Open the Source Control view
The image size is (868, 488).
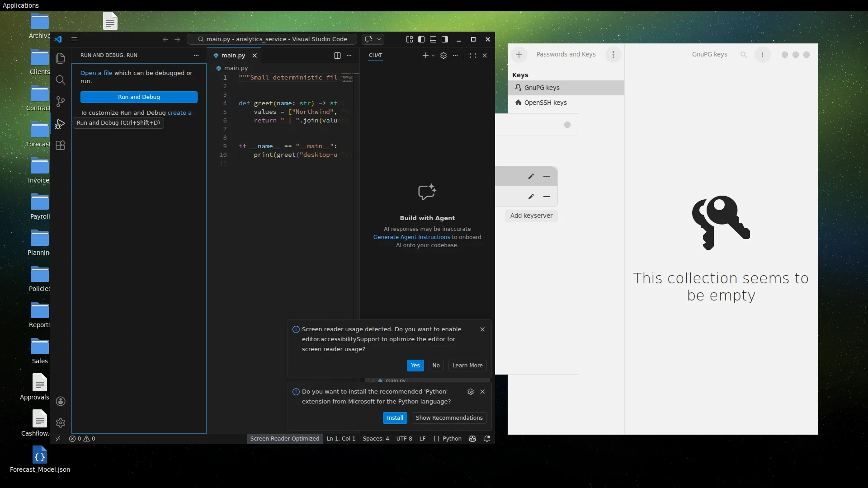[60, 102]
